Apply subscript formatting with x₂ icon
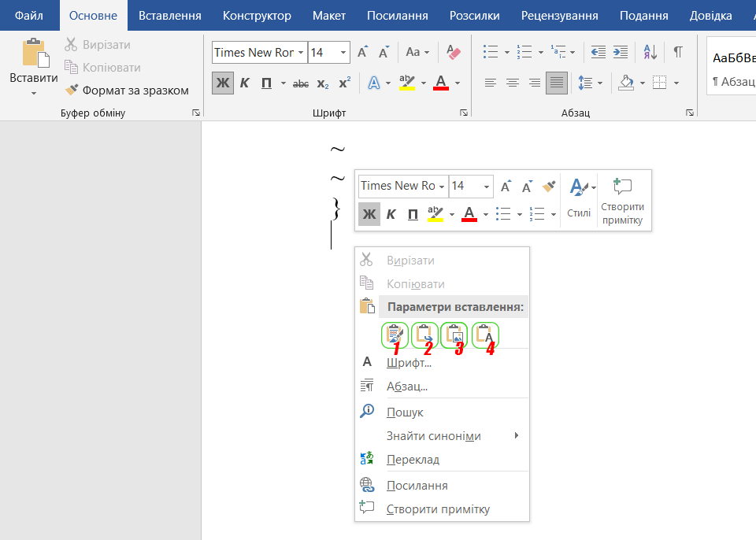This screenshot has width=756, height=540. tap(323, 83)
